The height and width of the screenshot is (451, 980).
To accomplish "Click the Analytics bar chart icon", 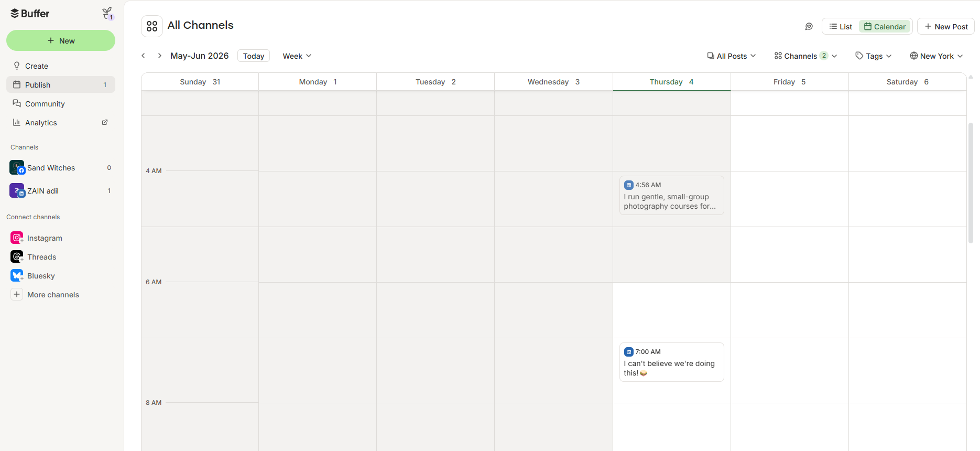I will [17, 122].
